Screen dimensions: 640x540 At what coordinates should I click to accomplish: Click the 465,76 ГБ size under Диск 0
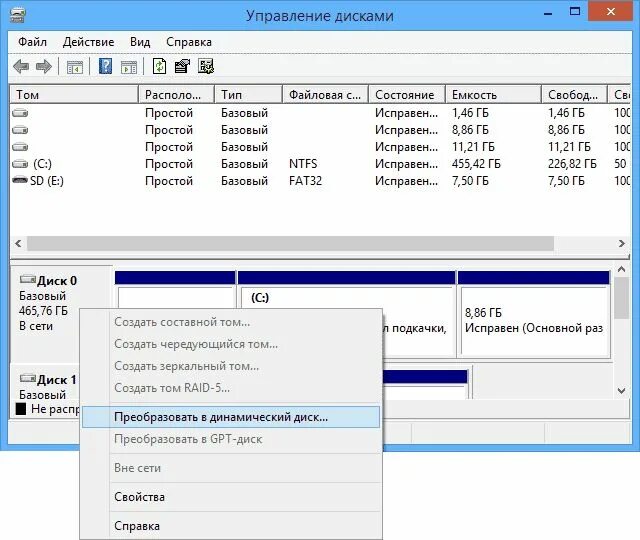[x=43, y=311]
